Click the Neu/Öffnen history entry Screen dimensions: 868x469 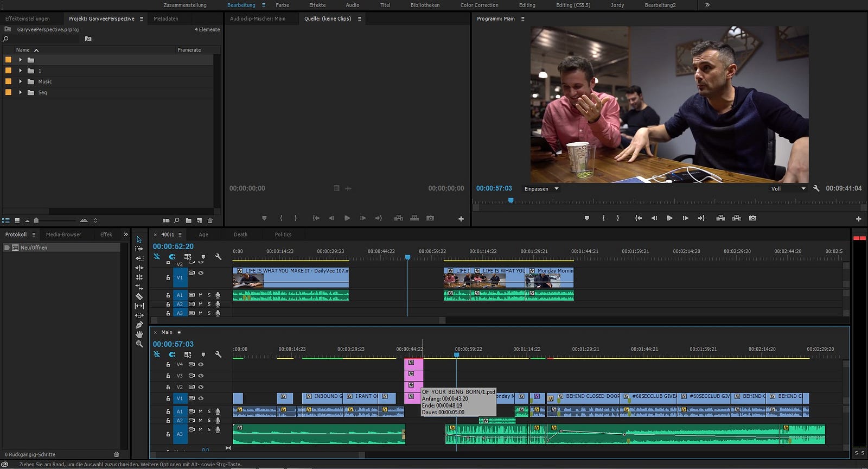pyautogui.click(x=34, y=248)
